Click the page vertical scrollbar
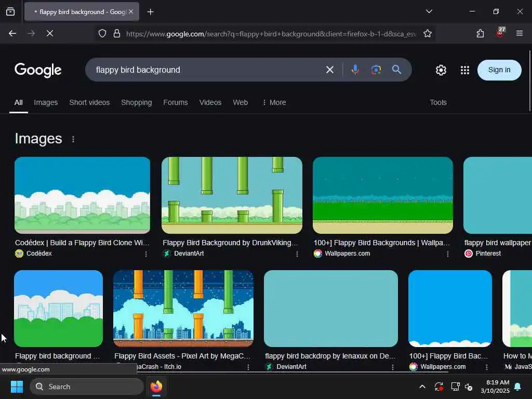Screen dimensions: 532x399 click(530, 81)
